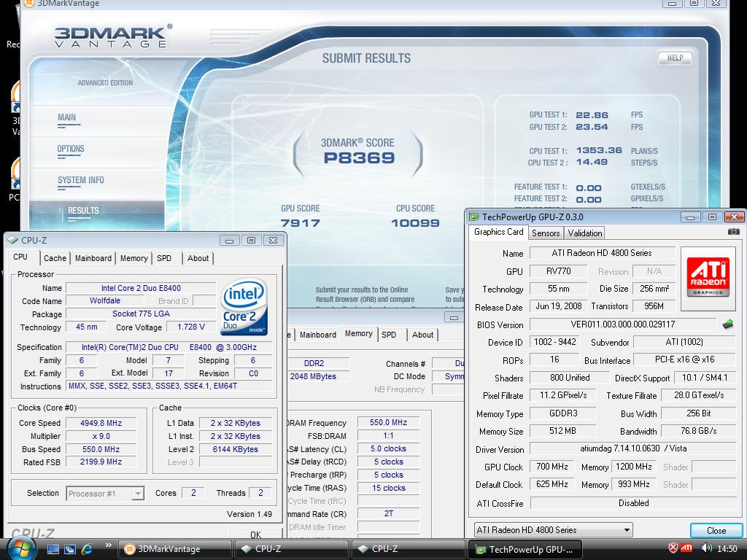Open the About tab in front CPU-Z window

[198, 258]
